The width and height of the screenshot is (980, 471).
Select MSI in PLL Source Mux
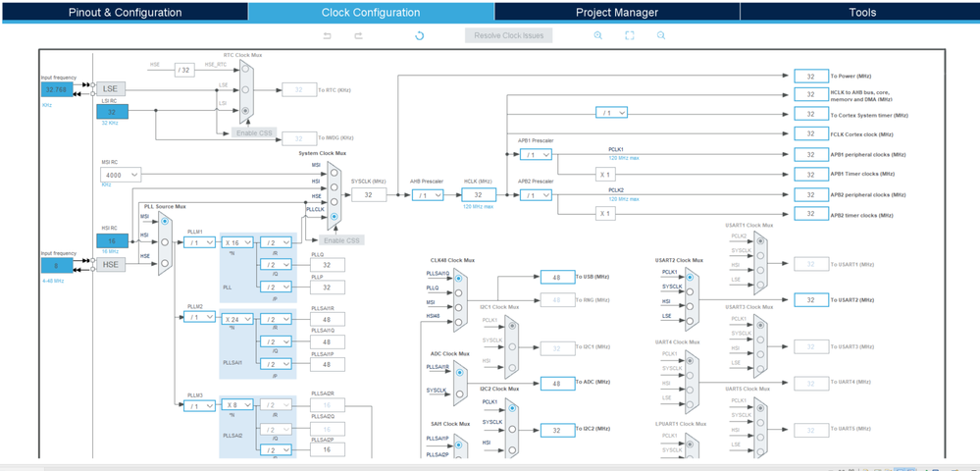point(165,222)
